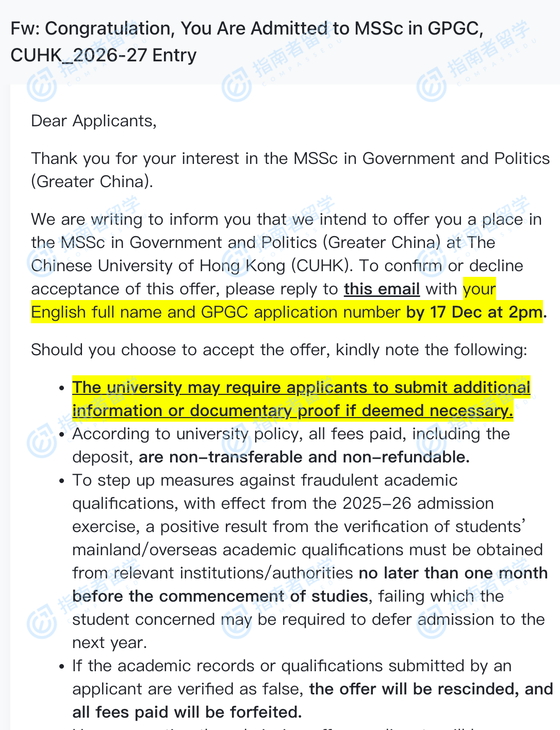Click bold "all fees paid will be forfeited." text

click(x=187, y=712)
